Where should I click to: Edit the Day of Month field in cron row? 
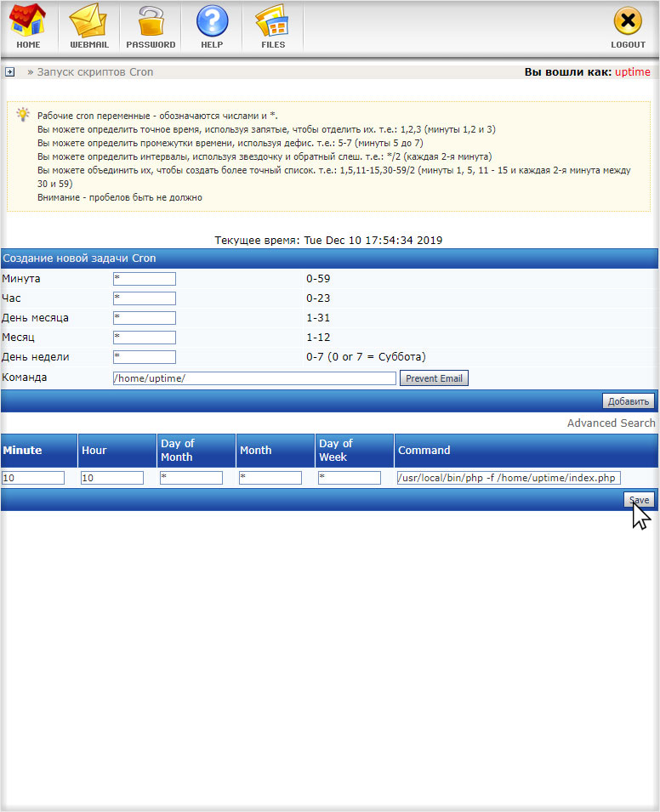(x=191, y=478)
